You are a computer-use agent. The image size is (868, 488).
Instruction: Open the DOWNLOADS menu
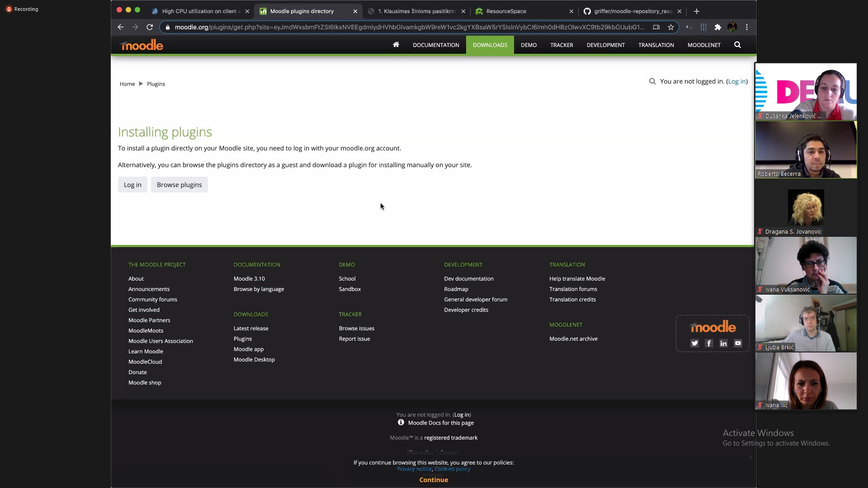pos(490,45)
